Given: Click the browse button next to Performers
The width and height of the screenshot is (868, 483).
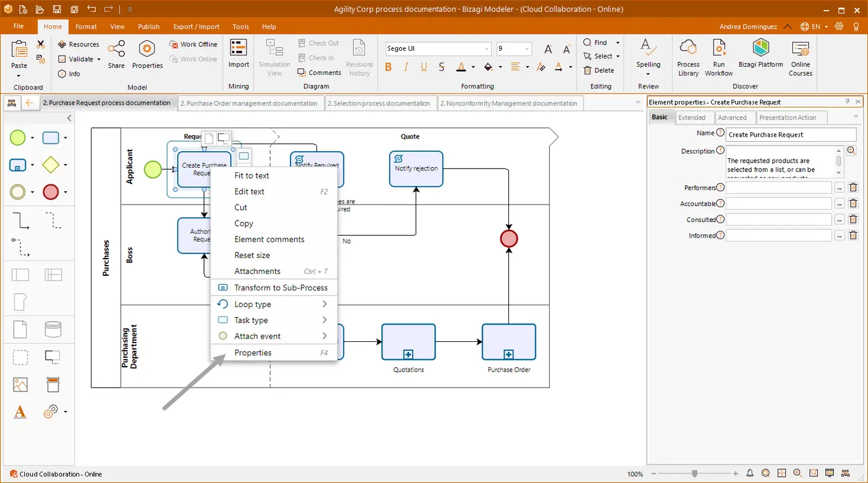Looking at the screenshot, I should [x=839, y=188].
